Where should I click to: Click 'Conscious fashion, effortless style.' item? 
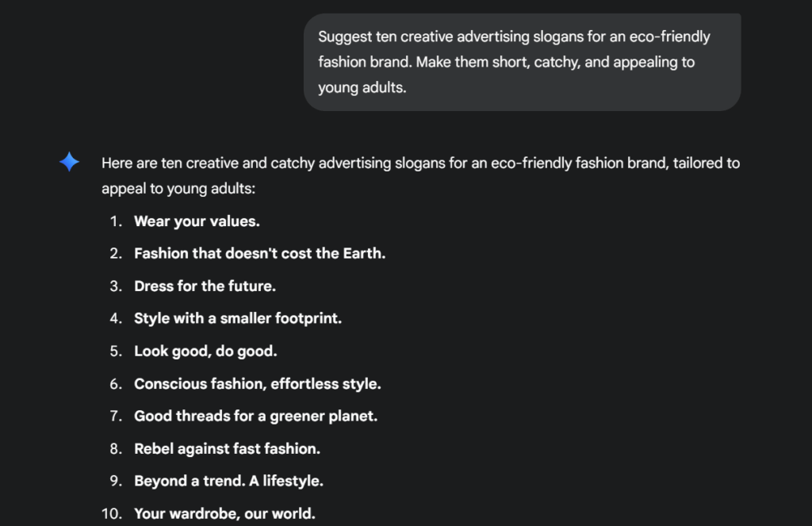(x=257, y=384)
